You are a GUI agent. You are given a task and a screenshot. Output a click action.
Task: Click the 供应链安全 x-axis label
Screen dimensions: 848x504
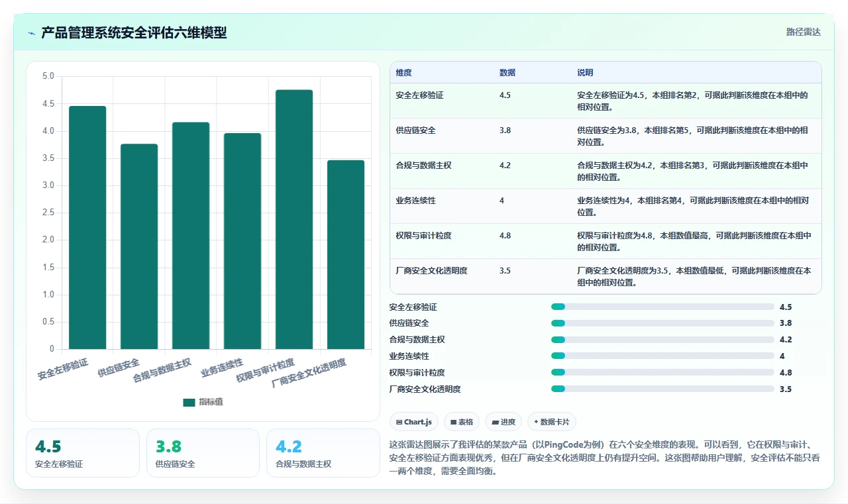(x=119, y=368)
